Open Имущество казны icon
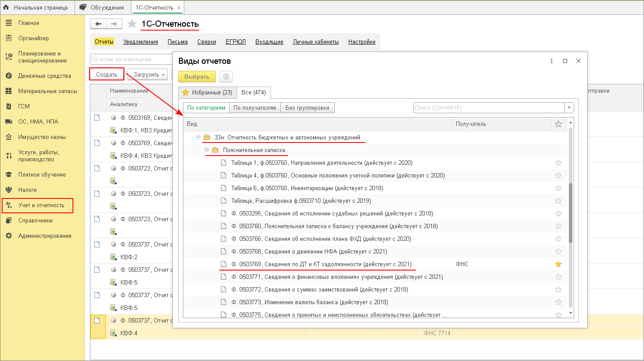 tap(9, 137)
